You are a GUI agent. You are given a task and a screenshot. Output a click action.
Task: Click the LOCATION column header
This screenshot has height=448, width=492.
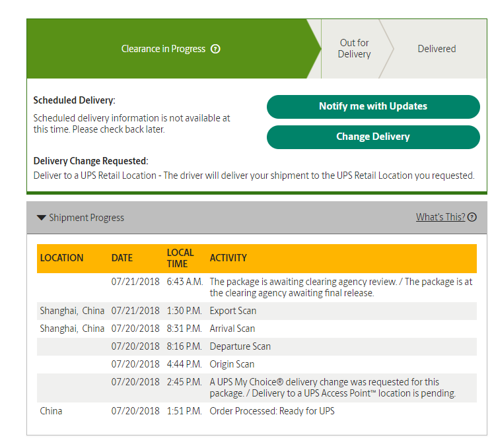[x=61, y=258]
